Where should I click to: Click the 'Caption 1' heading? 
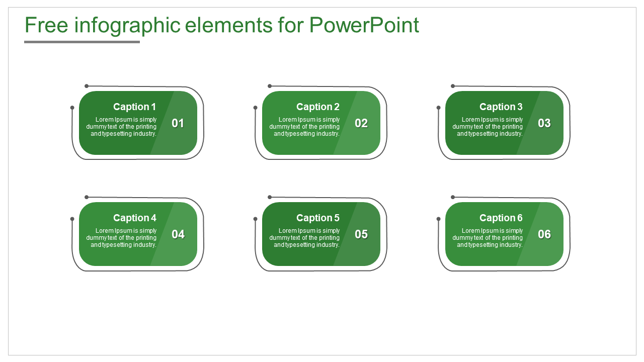tap(135, 107)
